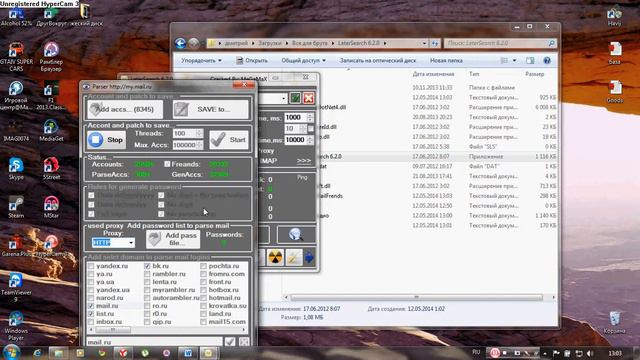Open the Skype desktop icon

tap(16, 169)
